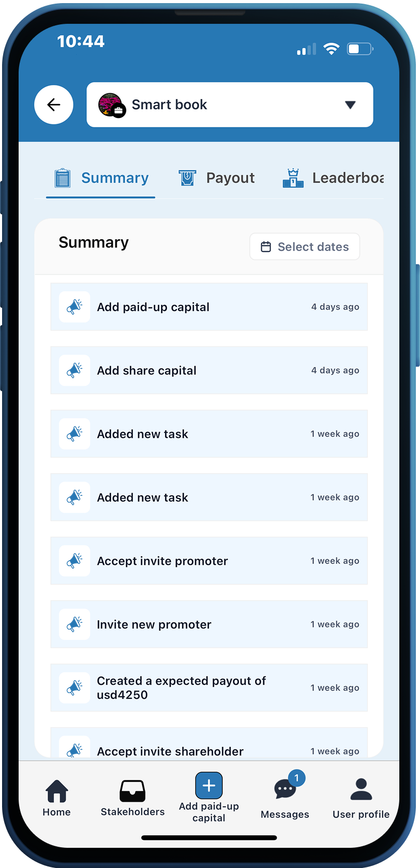This screenshot has width=420, height=868.
Task: Click the Smart book profile avatar
Action: click(111, 105)
